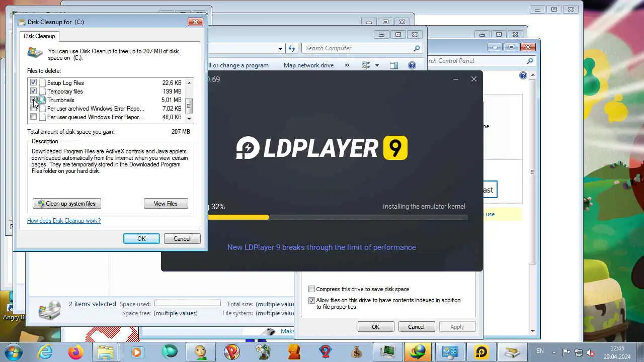644x362 pixels.
Task: Uncheck the Setup Log Files checkbox
Action: coord(33,82)
